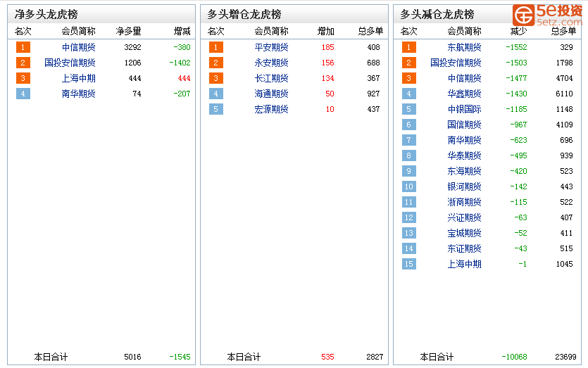
Task: Click rank 9 badge beside 东海期货
Action: click(x=408, y=171)
